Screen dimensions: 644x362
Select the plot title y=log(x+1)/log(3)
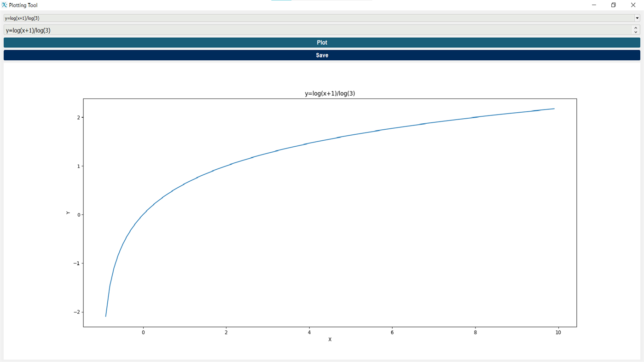click(329, 93)
